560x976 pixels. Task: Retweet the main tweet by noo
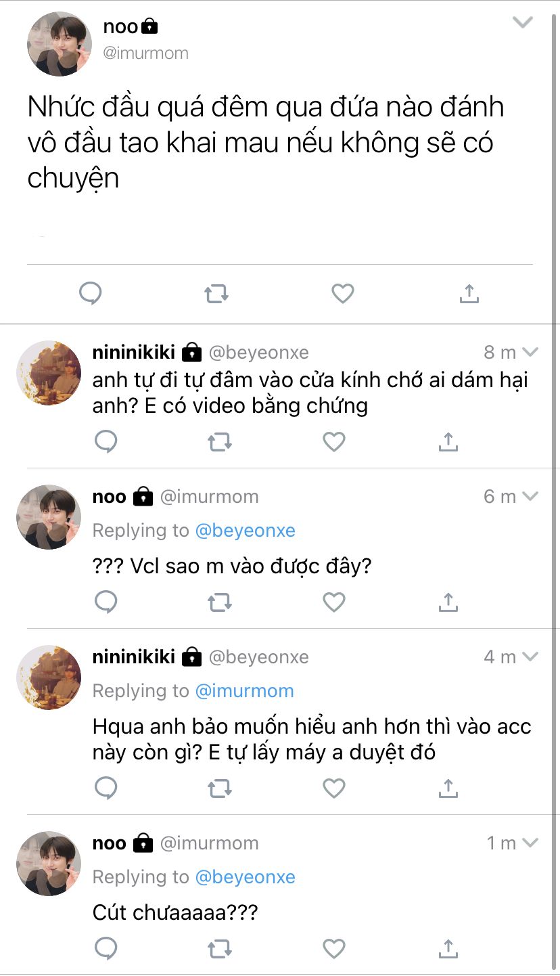216,294
